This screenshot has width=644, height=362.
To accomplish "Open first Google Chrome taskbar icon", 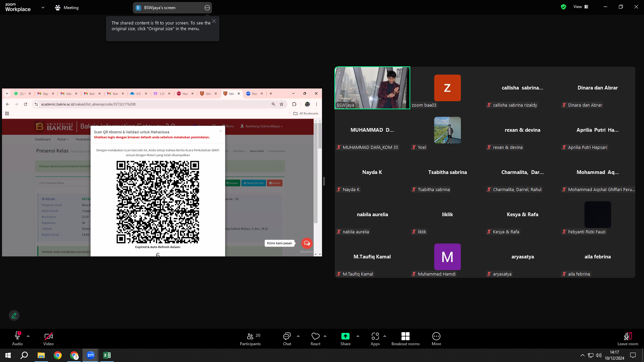I will click(58, 355).
